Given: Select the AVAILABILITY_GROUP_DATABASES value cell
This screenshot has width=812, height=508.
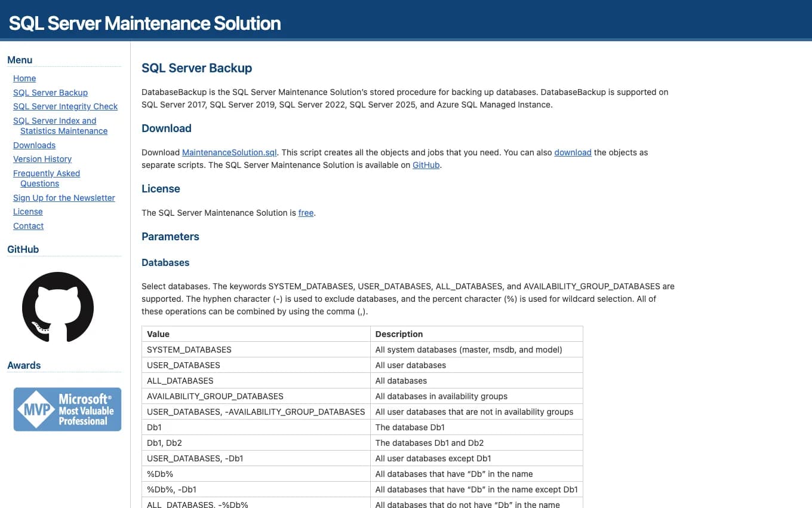Looking at the screenshot, I should (x=256, y=396).
